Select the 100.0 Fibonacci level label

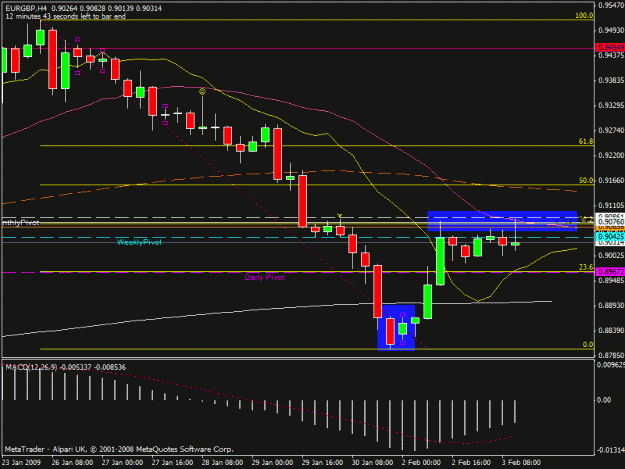click(x=584, y=16)
